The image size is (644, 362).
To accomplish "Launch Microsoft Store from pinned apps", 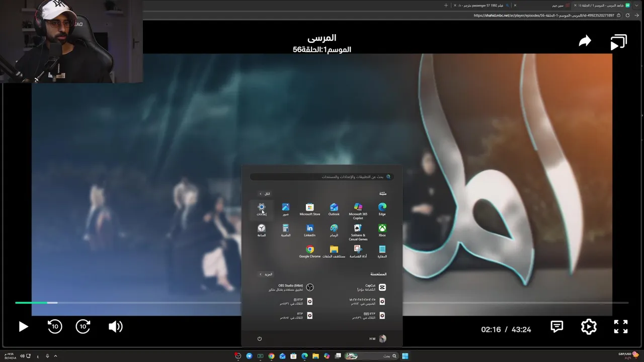I will click(309, 210).
